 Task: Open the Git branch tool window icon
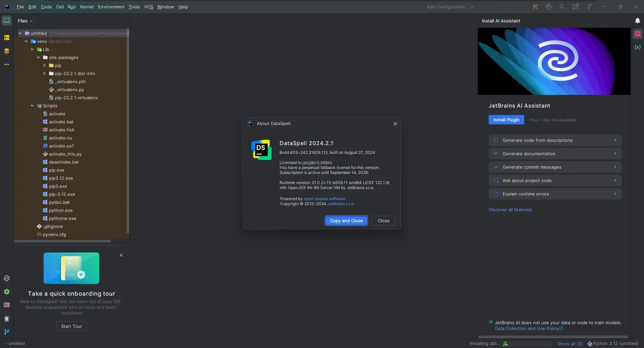7,332
